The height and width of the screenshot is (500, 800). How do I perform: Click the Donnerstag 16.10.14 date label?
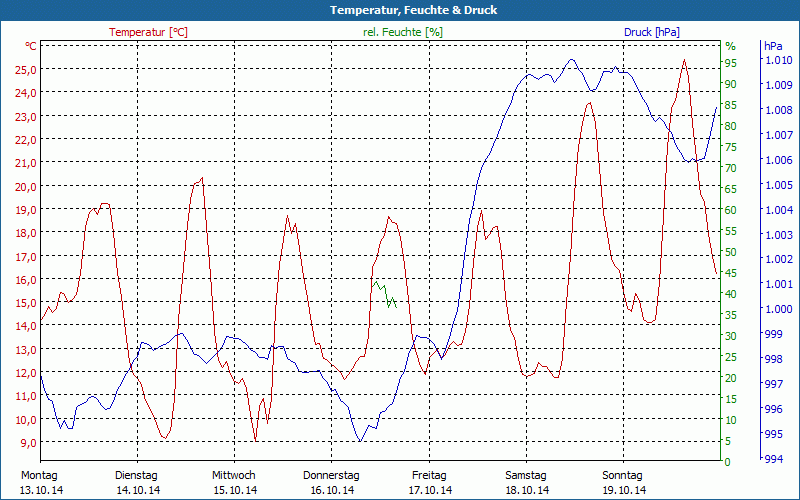pyautogui.click(x=331, y=482)
